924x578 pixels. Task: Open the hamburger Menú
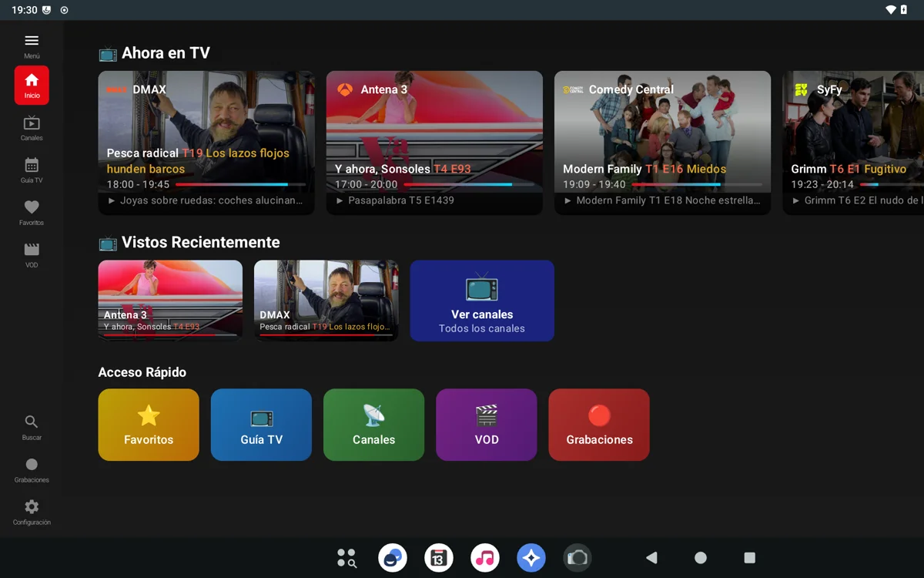click(x=32, y=41)
